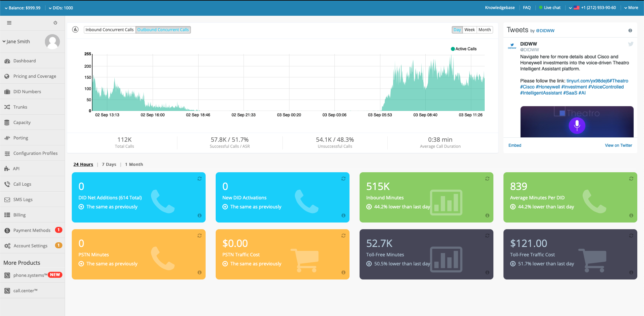Select the 24 Hours period tab
This screenshot has width=644, height=316.
click(x=83, y=164)
